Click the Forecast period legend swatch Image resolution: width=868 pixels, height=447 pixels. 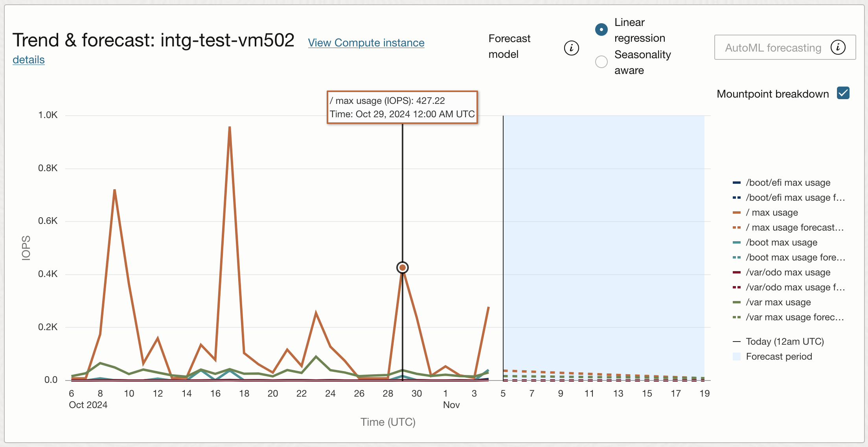pos(737,356)
